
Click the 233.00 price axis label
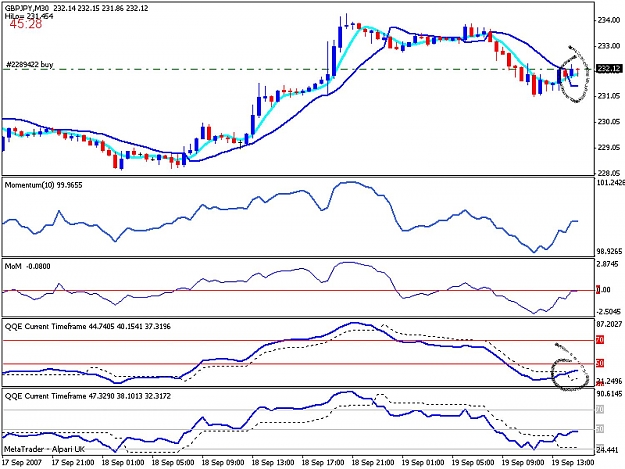tap(608, 46)
